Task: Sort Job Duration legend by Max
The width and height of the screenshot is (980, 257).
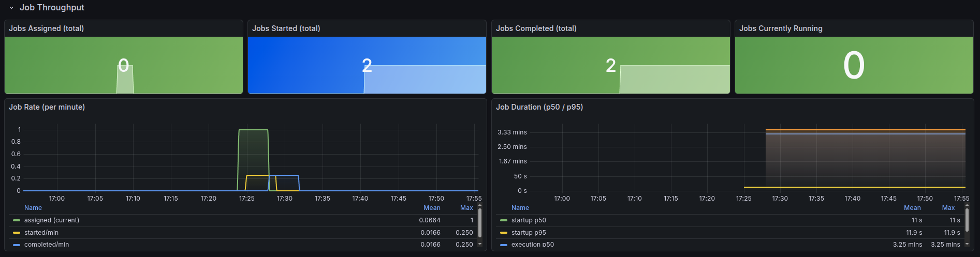Action: pos(948,208)
